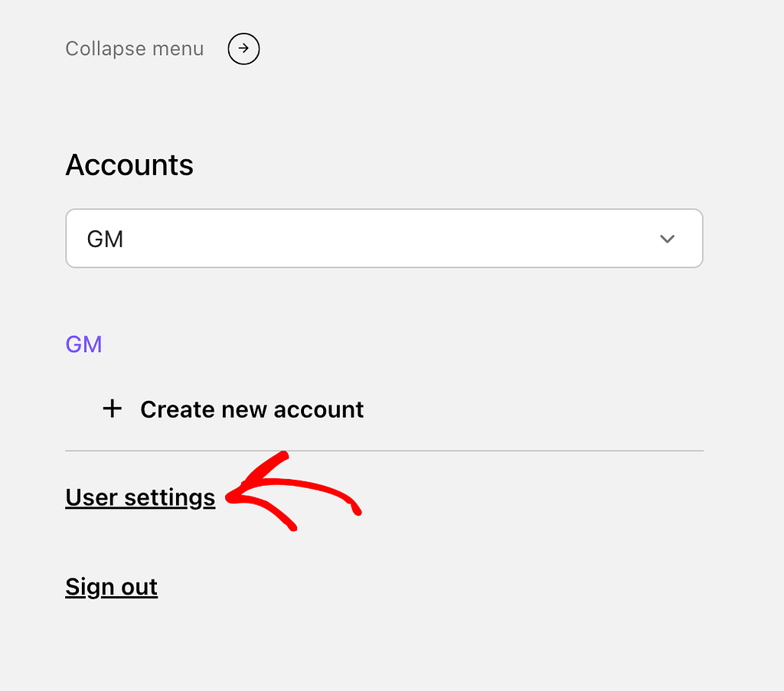Switch to the GM account in the list
Screen dimensions: 784x691
pyautogui.click(x=83, y=344)
